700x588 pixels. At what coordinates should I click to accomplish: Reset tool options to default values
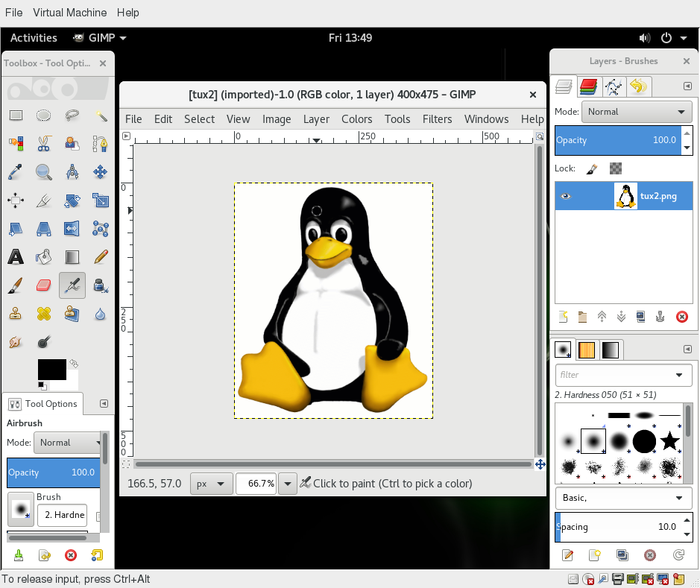coord(97,555)
